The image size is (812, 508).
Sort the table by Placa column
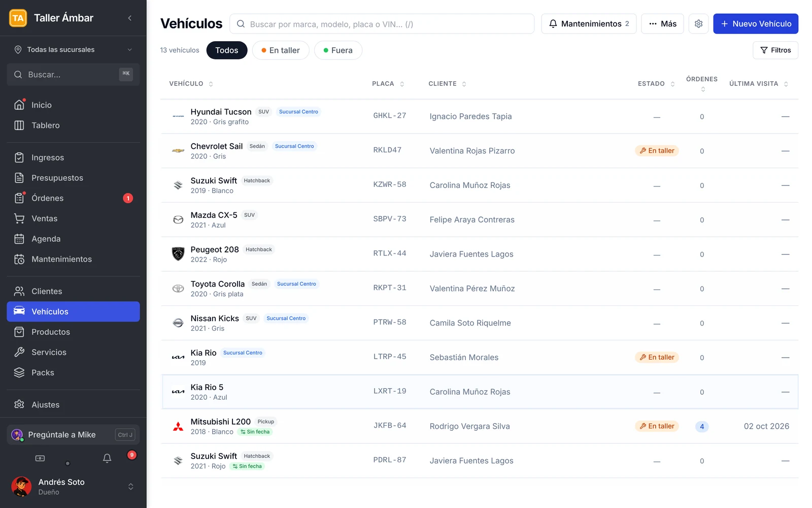[x=388, y=84]
